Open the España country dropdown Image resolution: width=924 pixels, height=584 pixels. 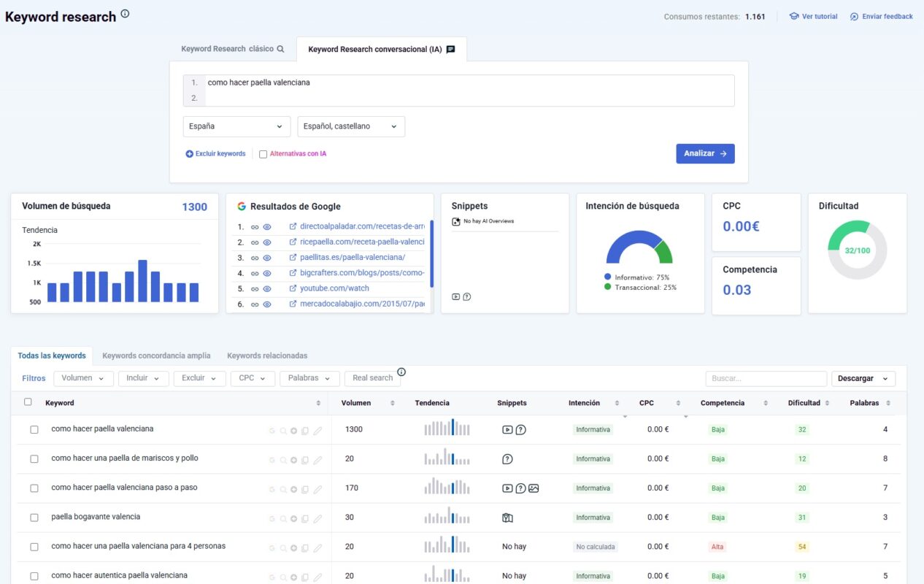coord(236,126)
